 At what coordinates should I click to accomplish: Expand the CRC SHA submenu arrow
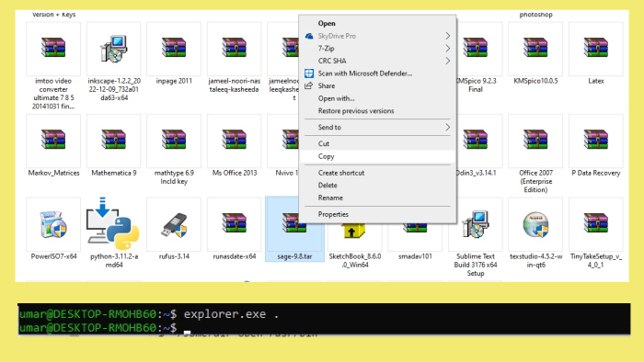(x=448, y=61)
